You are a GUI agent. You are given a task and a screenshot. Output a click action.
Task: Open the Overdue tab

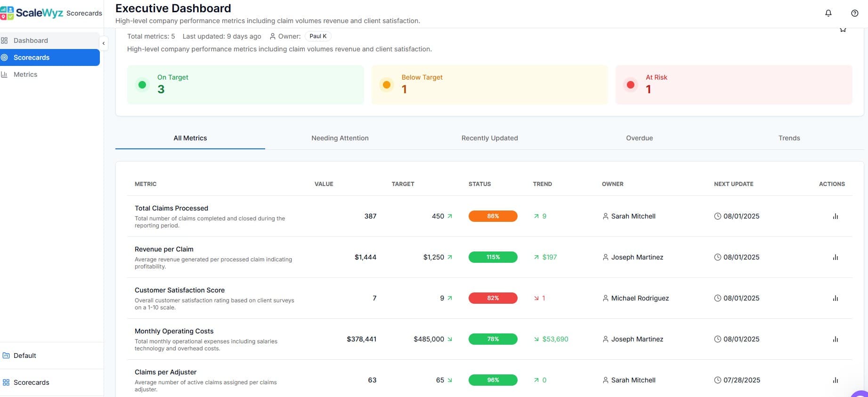click(639, 138)
